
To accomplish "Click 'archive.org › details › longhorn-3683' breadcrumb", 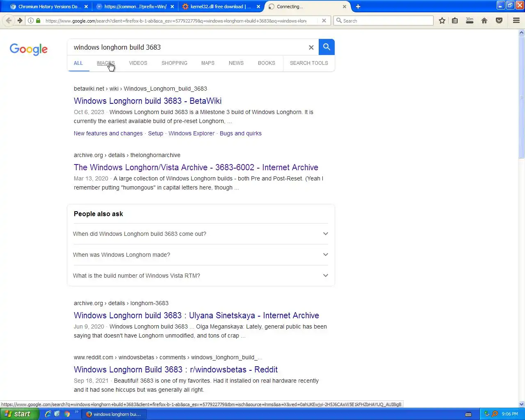I will pyautogui.click(x=121, y=303).
